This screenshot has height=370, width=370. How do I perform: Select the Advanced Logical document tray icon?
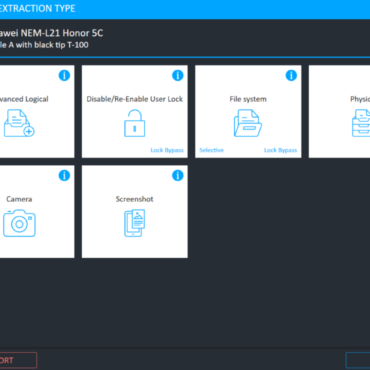pos(19,123)
